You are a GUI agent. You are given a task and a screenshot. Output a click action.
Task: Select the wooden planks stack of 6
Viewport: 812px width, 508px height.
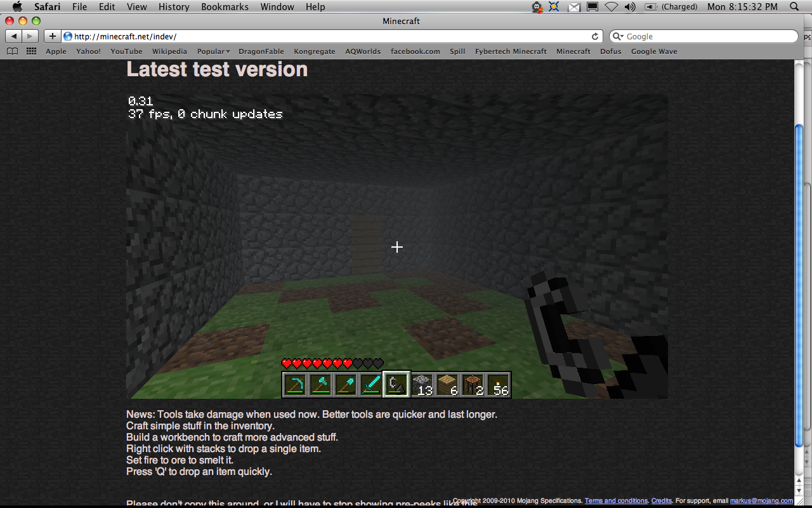click(x=447, y=385)
